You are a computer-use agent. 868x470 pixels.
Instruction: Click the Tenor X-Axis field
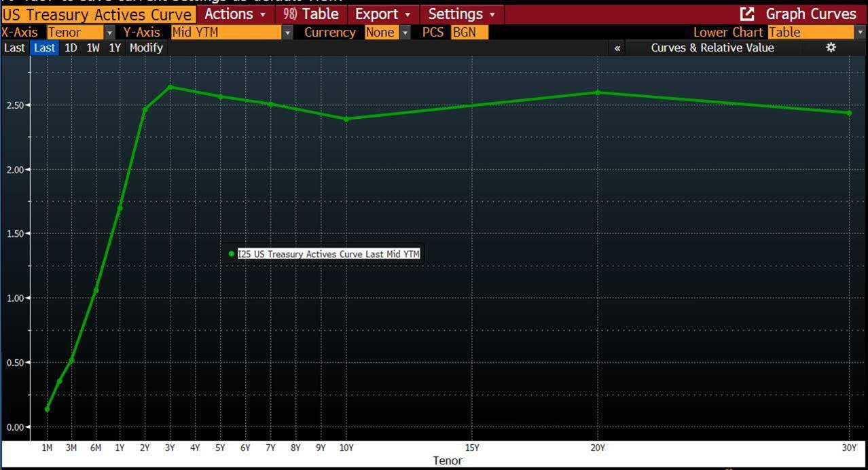75,32
